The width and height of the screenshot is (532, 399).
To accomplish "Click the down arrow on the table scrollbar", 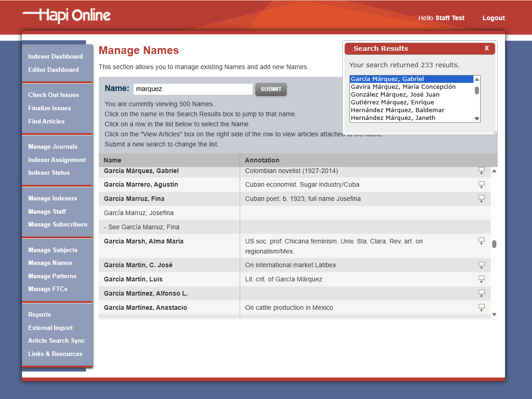I will [494, 314].
